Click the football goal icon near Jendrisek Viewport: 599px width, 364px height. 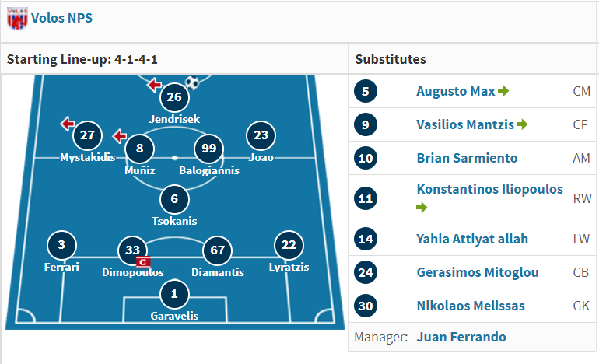192,82
